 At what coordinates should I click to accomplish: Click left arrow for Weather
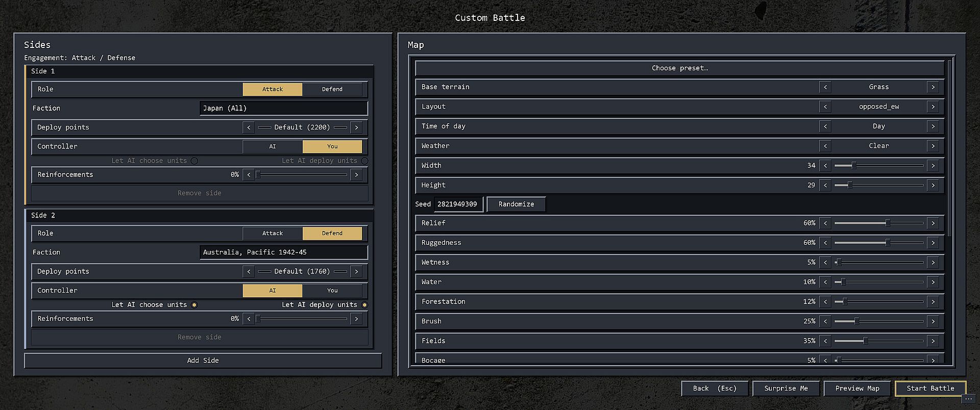click(825, 146)
